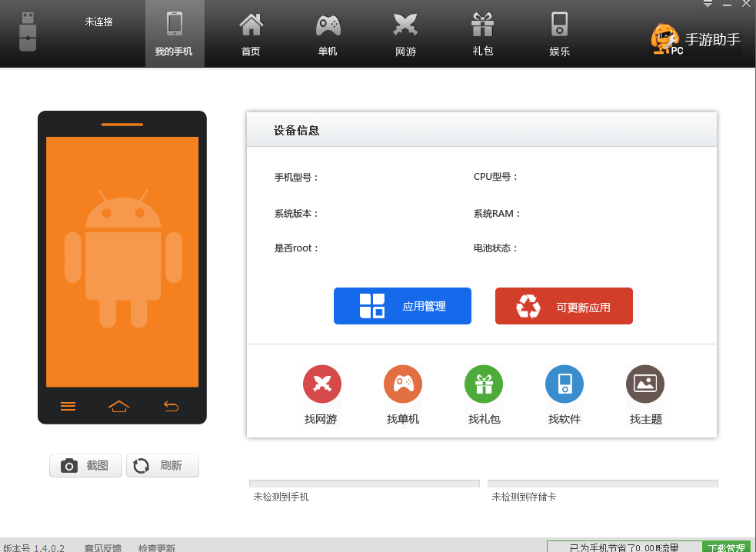The width and height of the screenshot is (756, 552).
Task: Click the CPU型号 label
Action: coord(495,177)
